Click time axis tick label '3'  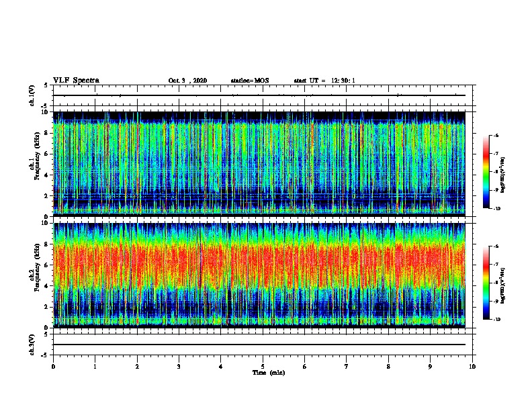pyautogui.click(x=179, y=367)
